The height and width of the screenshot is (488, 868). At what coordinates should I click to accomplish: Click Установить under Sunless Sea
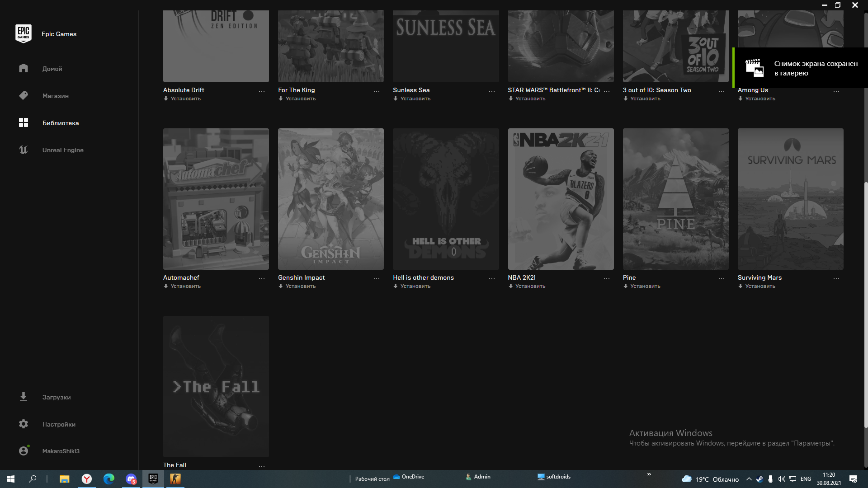coord(415,99)
